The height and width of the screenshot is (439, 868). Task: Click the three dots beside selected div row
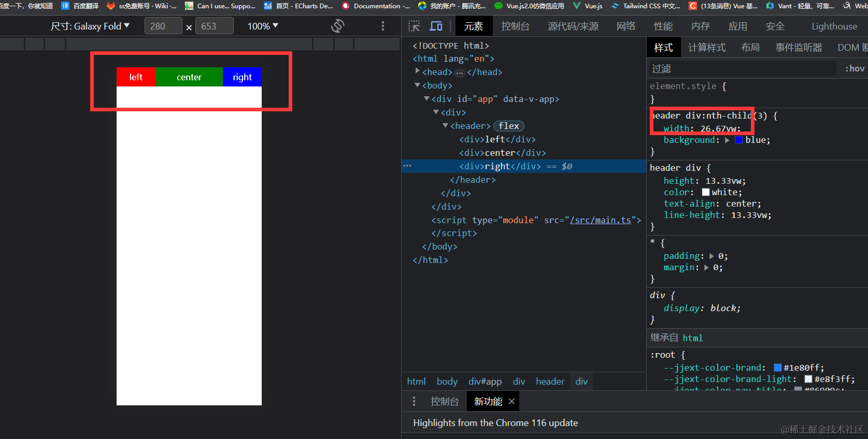coord(407,166)
